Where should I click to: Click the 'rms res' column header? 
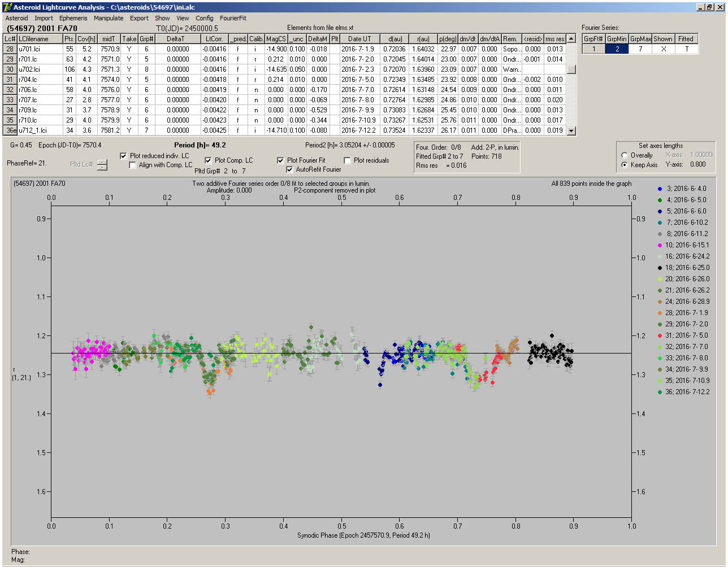point(555,39)
